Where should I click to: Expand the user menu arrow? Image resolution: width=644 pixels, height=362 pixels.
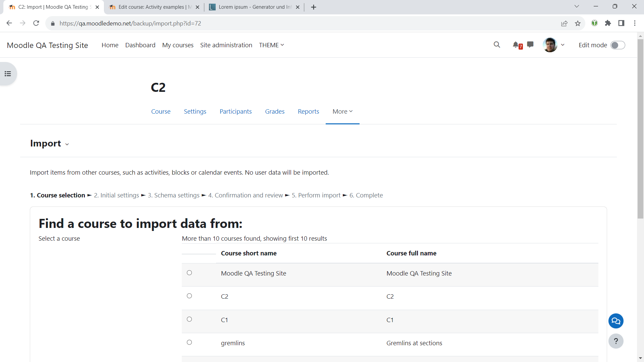[563, 45]
